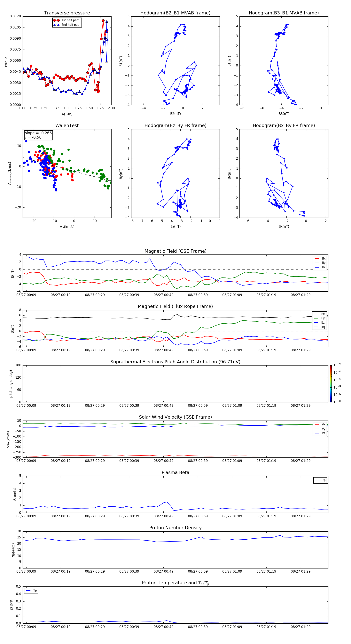This screenshot has height=644, width=351.
Task: Click the 'slope = -0.266' annotation
Action: (38, 133)
